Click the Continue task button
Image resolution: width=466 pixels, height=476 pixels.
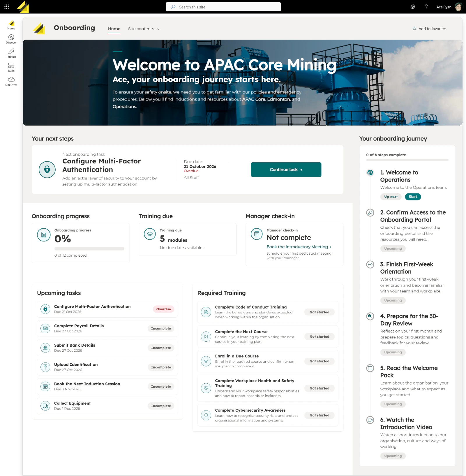[x=286, y=170]
